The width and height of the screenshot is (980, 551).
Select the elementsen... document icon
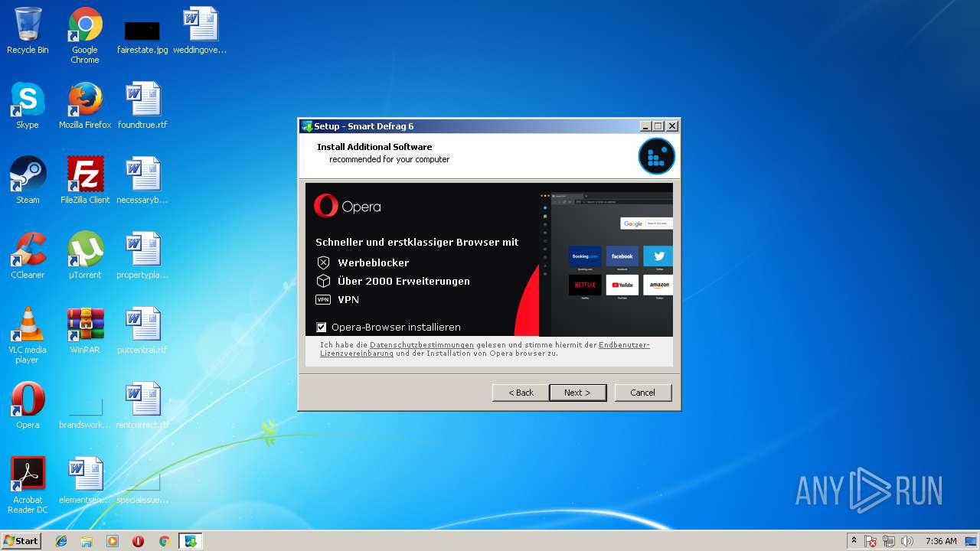[85, 481]
